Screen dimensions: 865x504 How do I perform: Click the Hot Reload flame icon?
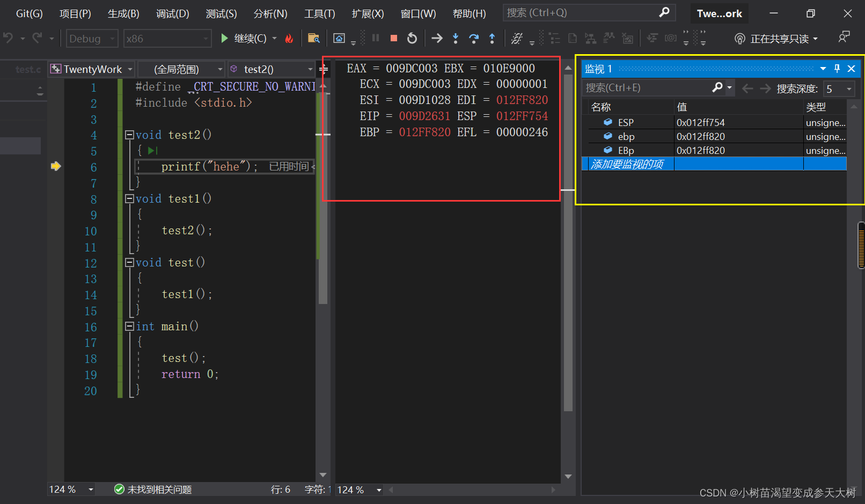coord(289,38)
